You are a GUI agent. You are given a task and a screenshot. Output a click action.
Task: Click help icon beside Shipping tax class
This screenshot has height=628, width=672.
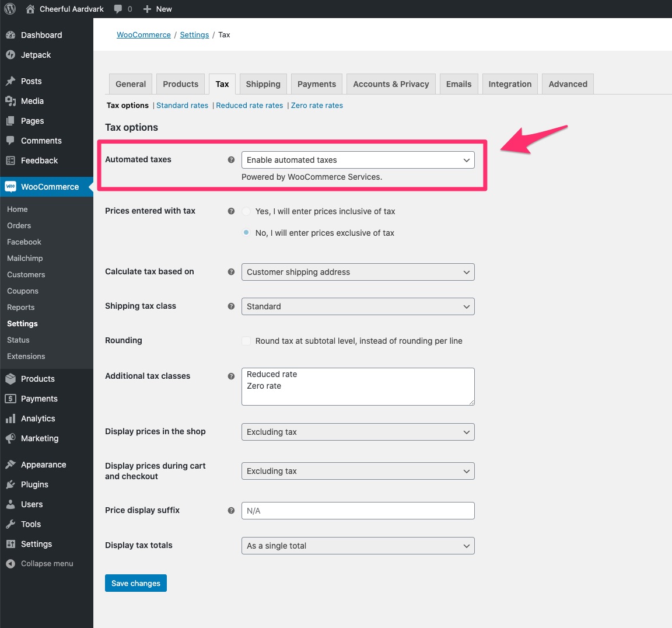click(x=231, y=306)
